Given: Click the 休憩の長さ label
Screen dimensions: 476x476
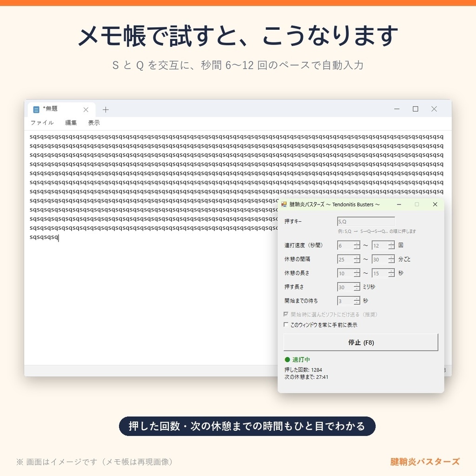Looking at the screenshot, I should pyautogui.click(x=297, y=273).
